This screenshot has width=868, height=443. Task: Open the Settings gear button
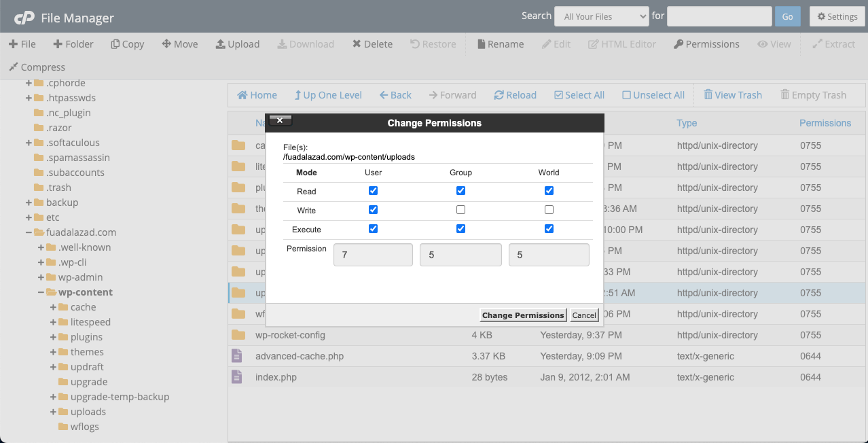pos(837,16)
